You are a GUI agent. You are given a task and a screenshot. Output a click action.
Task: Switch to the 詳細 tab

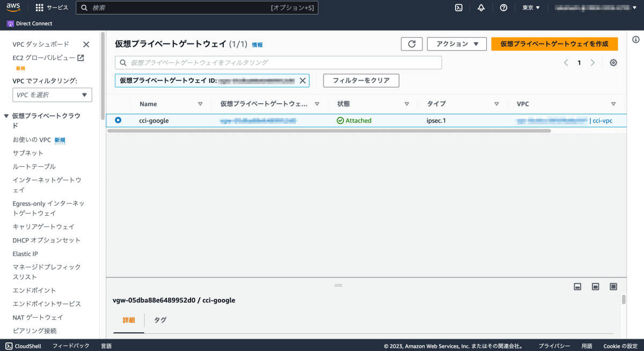[x=129, y=320]
